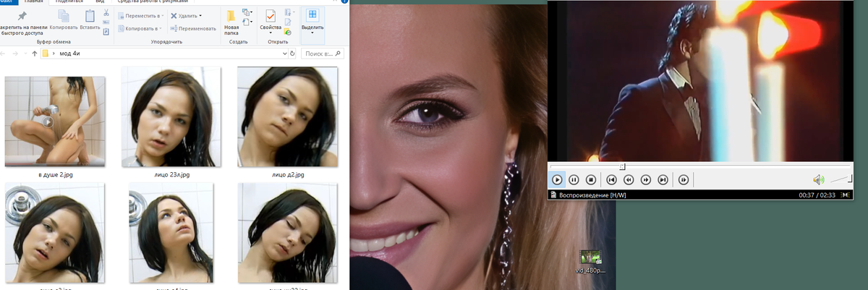This screenshot has width=868, height=290.
Task: Click the yellow icon right of the 02:33 time
Action: coord(846,195)
